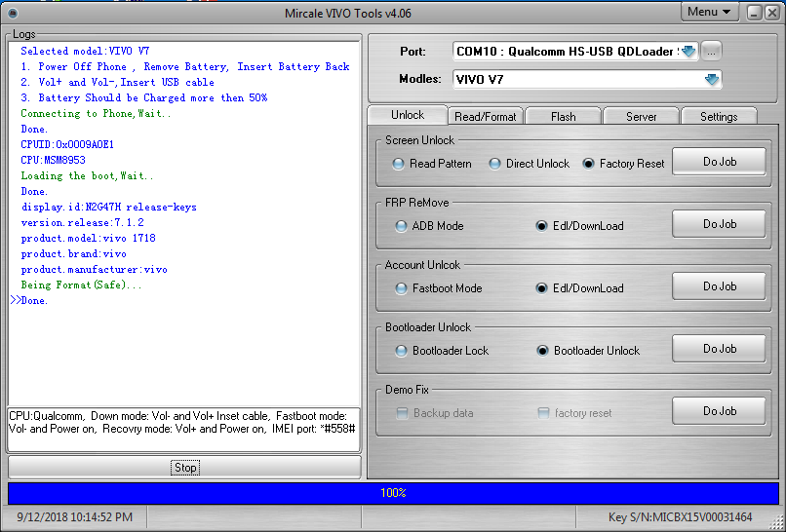Expand the Port combo box arrow
Viewport: 786px width, 532px height.
[688, 51]
